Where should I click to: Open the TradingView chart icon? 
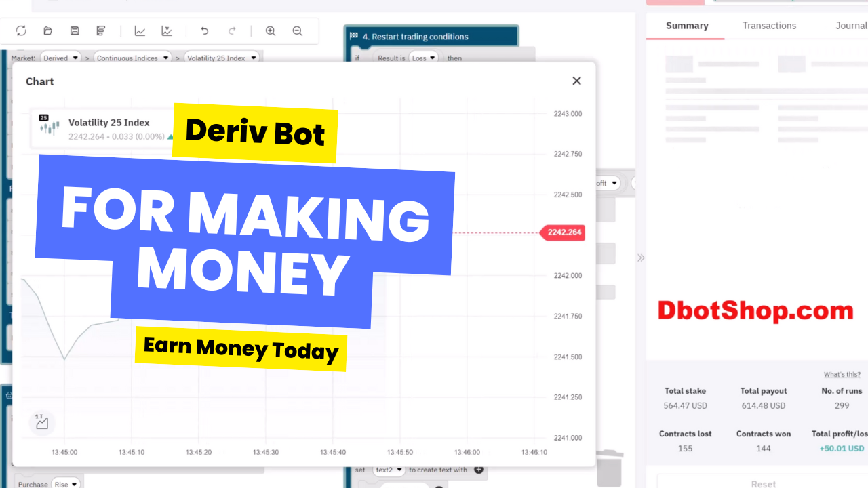click(167, 30)
